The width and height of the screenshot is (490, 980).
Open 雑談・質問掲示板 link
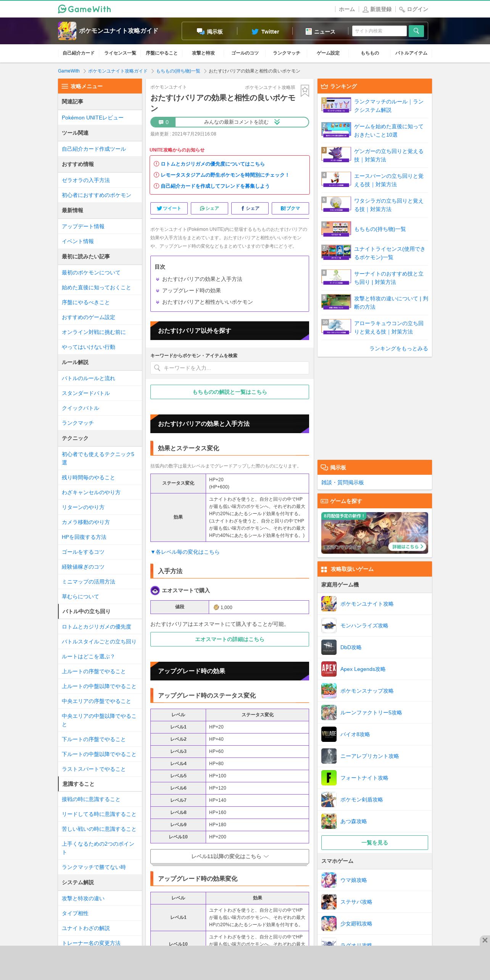343,482
